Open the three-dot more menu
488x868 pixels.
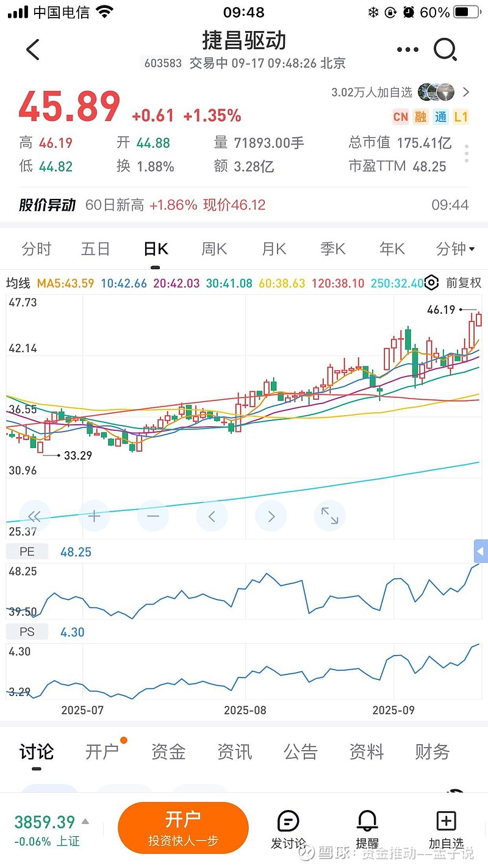[407, 49]
